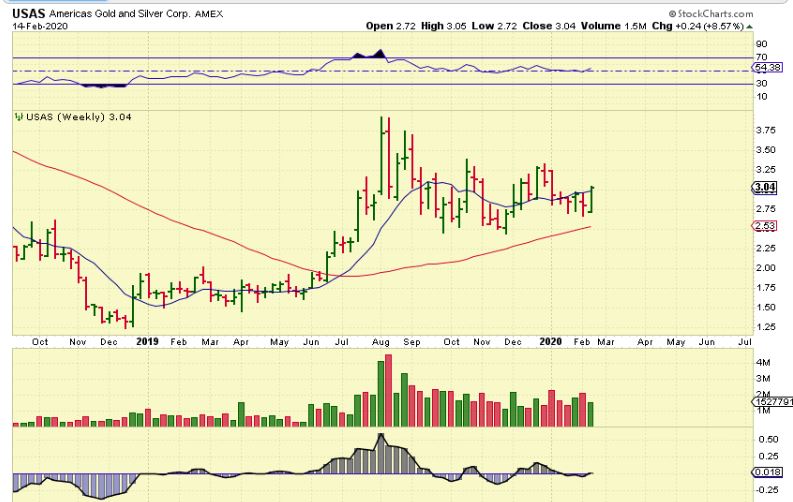This screenshot has width=793, height=502.
Task: Click the Aug label on time axis
Action: [381, 342]
